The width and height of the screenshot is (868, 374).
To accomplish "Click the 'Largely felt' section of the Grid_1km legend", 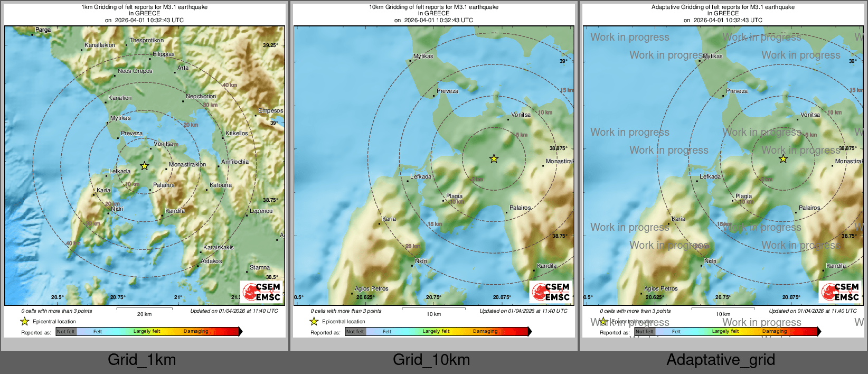I will pos(147,332).
